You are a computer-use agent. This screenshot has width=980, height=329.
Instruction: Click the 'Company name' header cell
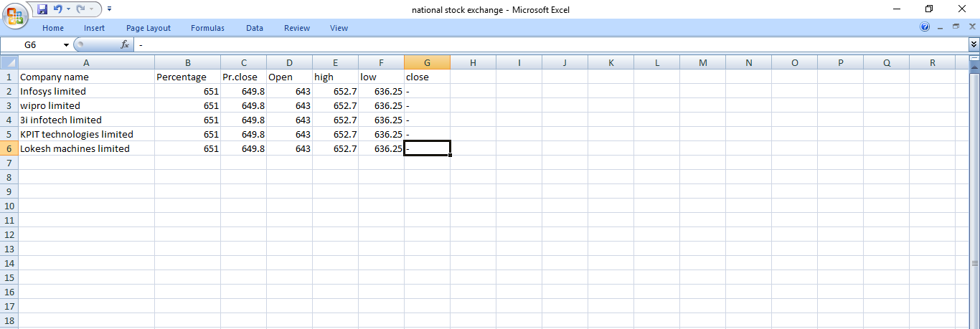(86, 77)
